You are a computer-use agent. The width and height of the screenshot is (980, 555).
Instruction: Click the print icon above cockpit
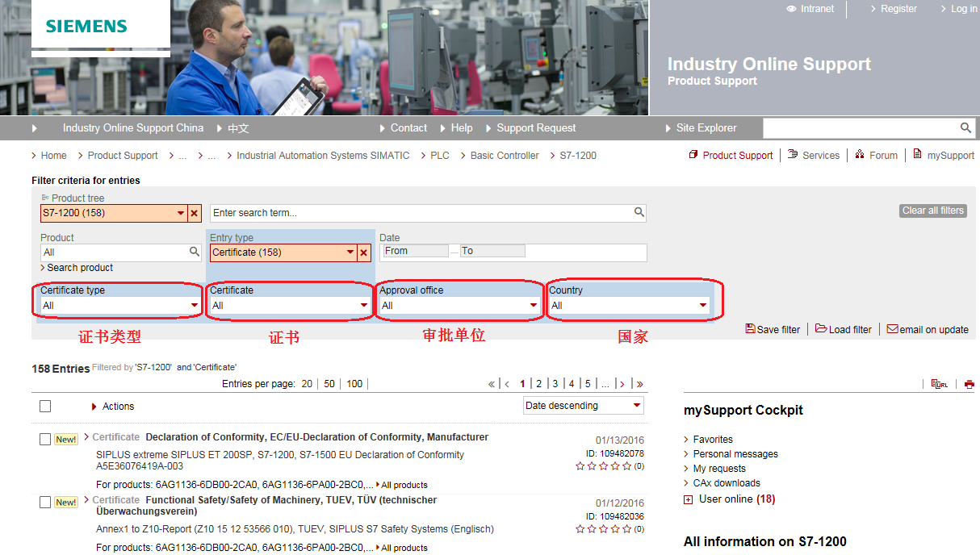[969, 385]
